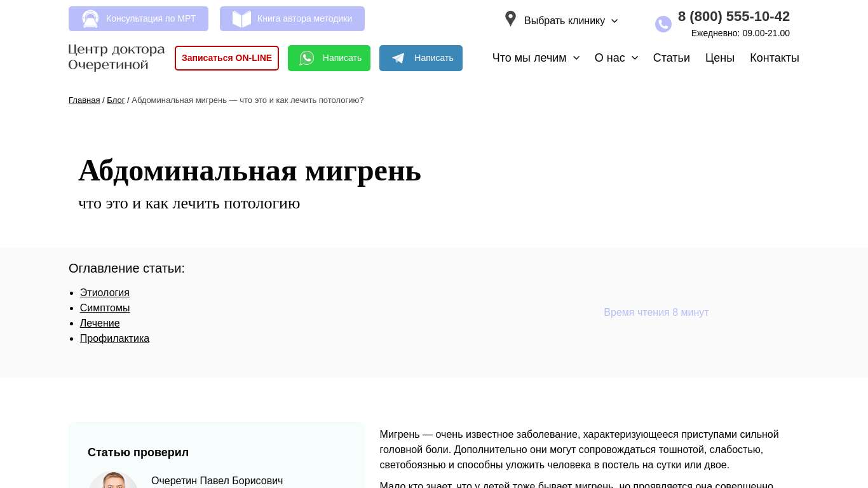Expand the Что мы лечим menu
Viewport: 868px width, 488px height.
pyautogui.click(x=536, y=58)
